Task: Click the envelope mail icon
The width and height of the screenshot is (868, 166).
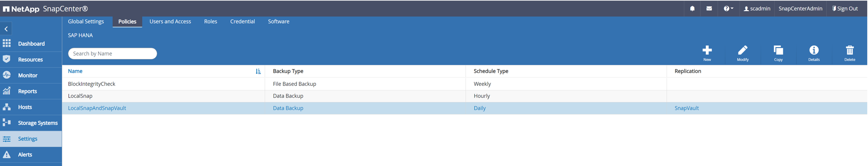Action: tap(709, 8)
